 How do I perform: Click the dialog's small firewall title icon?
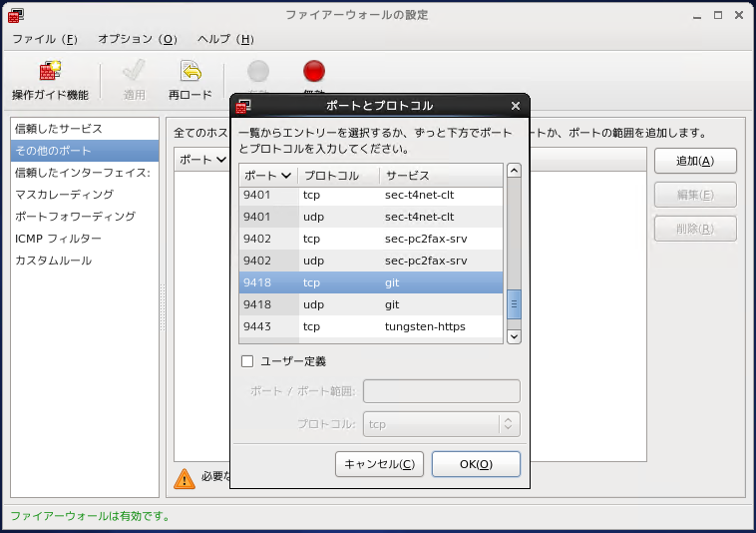pos(243,106)
